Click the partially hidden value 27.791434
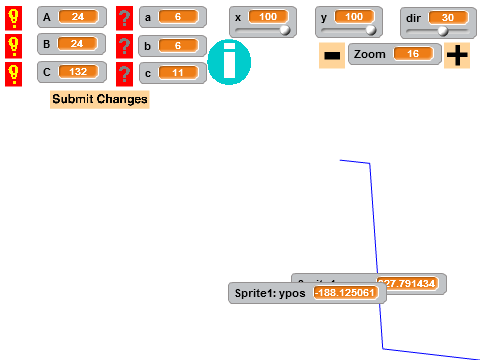Image resolution: width=480 pixels, height=360 pixels. (x=407, y=283)
